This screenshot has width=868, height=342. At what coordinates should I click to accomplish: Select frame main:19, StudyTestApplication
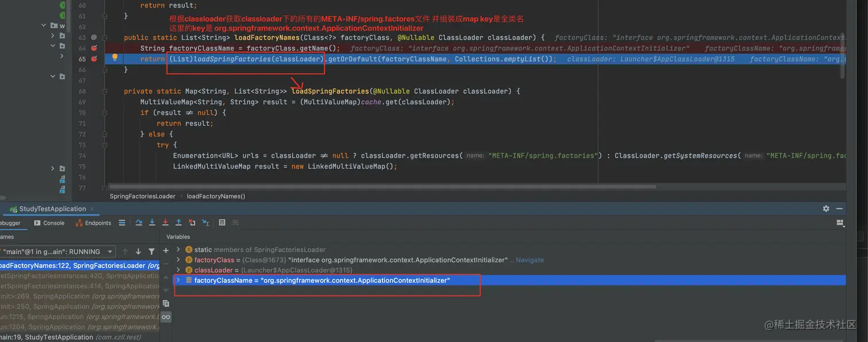pyautogui.click(x=80, y=337)
